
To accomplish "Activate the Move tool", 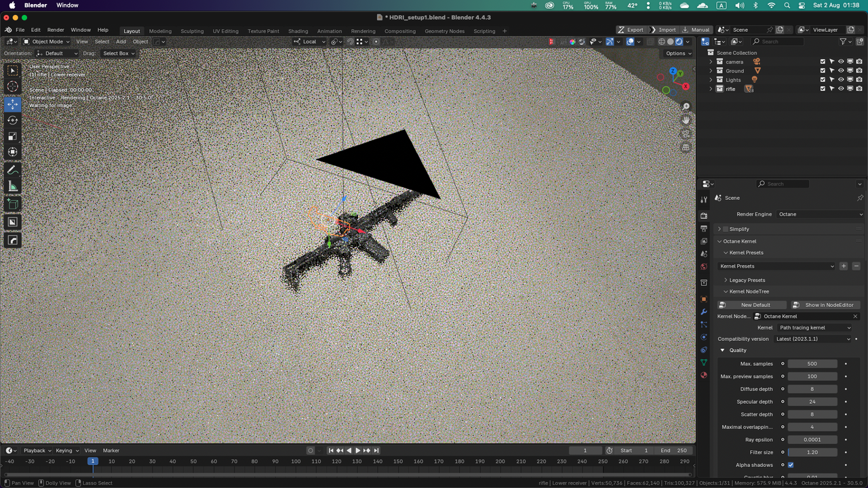I will (13, 104).
